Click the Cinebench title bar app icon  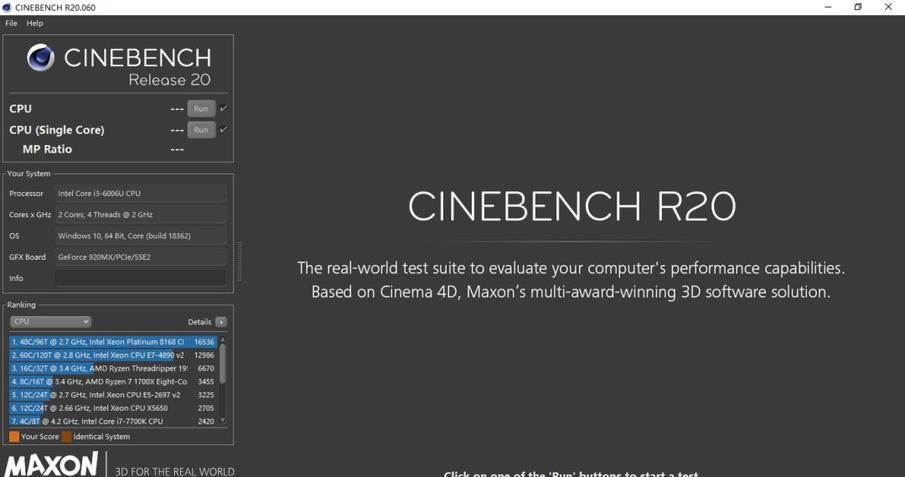click(x=7, y=8)
